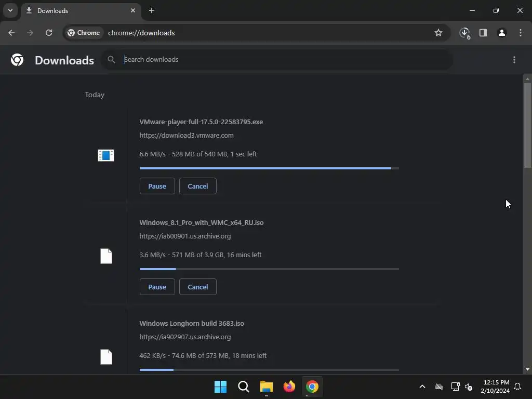Cancel the VMware player download
This screenshot has width=532, height=399.
click(198, 186)
